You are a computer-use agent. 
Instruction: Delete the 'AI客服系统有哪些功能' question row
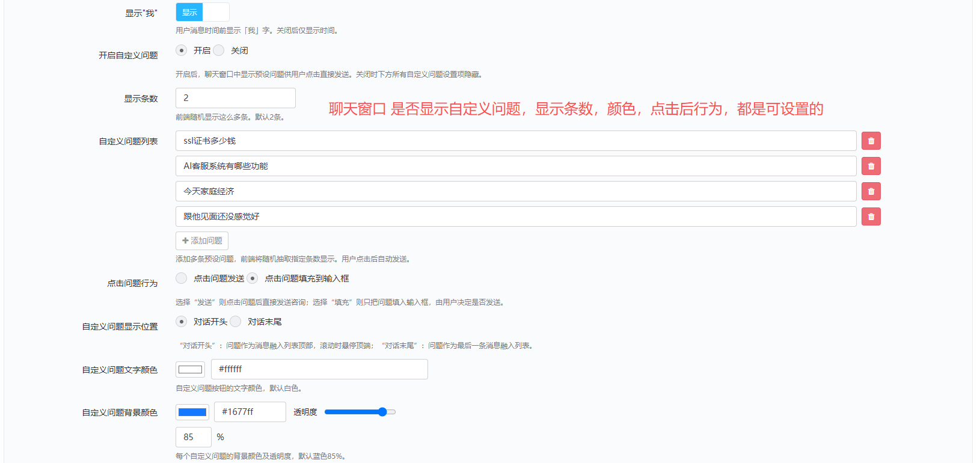coord(871,166)
